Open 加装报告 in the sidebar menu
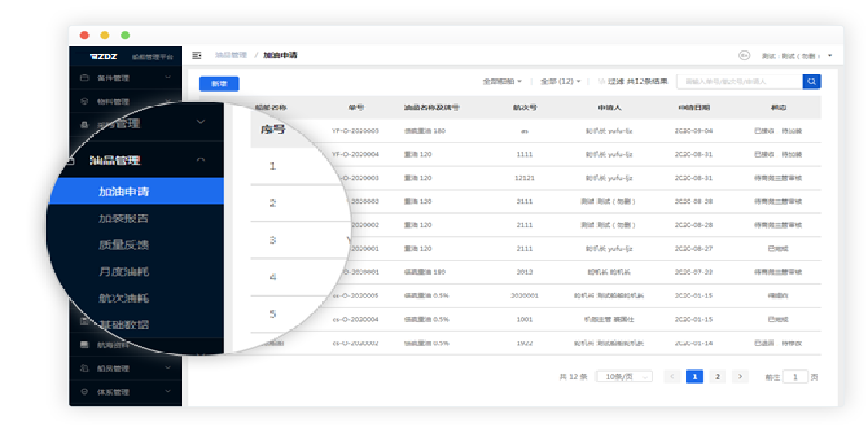Viewport: 868px width, 431px height. click(124, 218)
